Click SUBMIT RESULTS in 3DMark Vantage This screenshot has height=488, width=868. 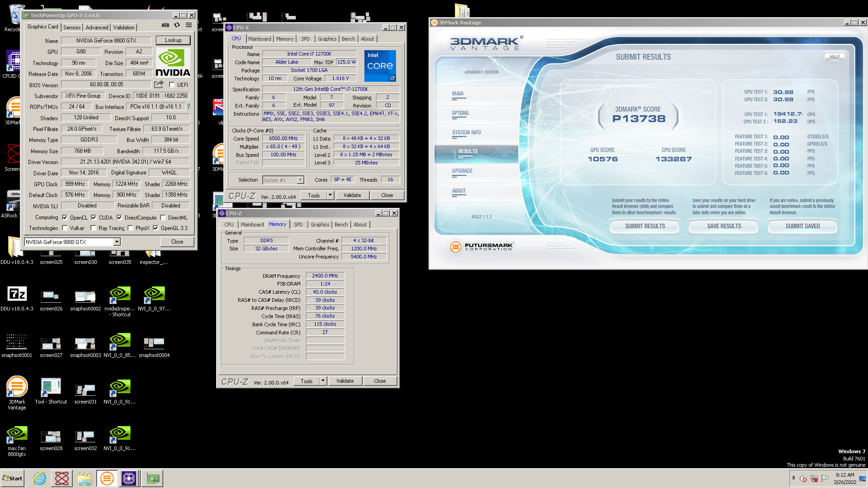(645, 226)
